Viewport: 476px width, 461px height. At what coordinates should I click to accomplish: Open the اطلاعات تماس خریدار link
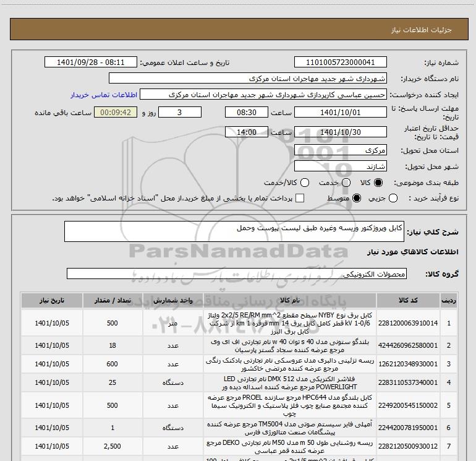click(104, 95)
